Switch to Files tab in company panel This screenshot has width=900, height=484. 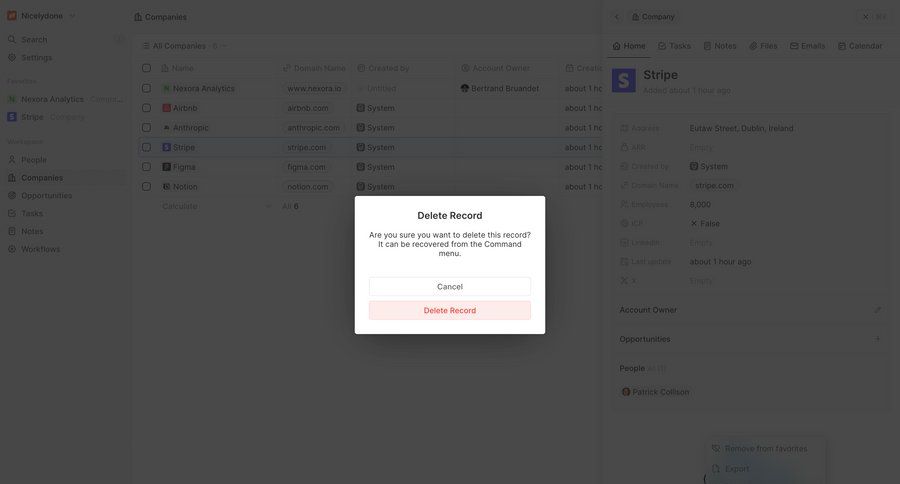pyautogui.click(x=763, y=46)
